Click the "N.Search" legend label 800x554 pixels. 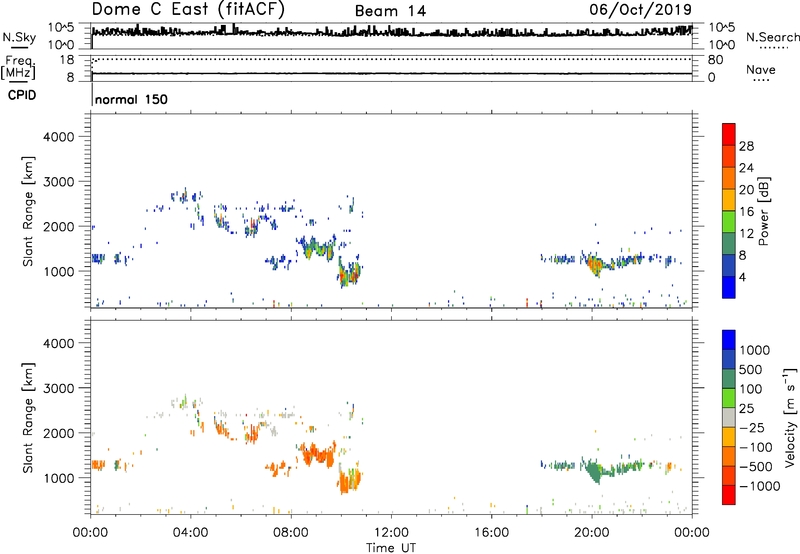pyautogui.click(x=772, y=37)
